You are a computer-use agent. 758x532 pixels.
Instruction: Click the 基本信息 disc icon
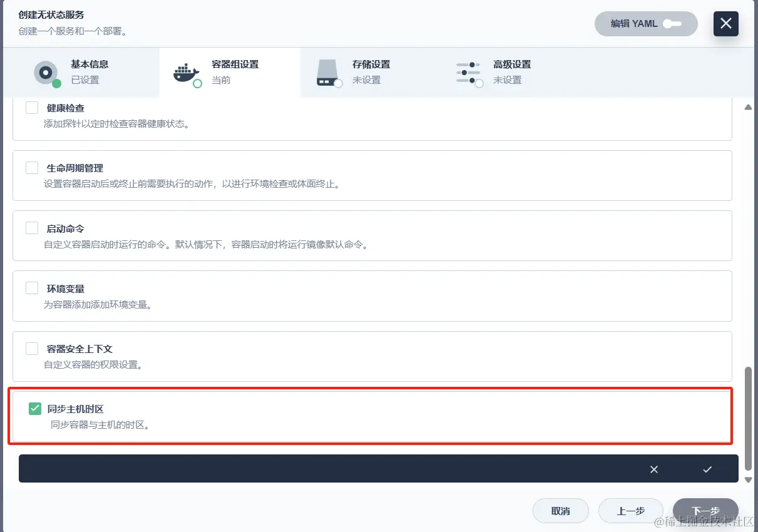46,73
